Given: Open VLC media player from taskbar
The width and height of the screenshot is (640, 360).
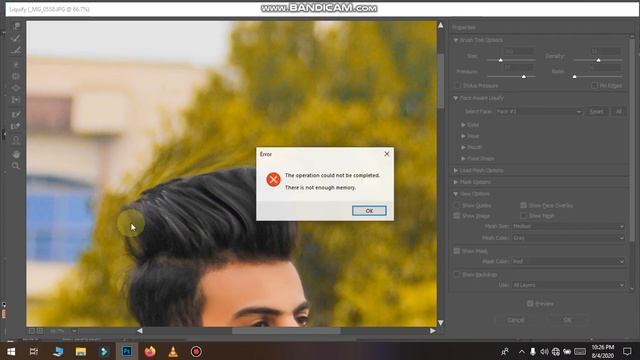Looking at the screenshot, I should click(x=173, y=351).
